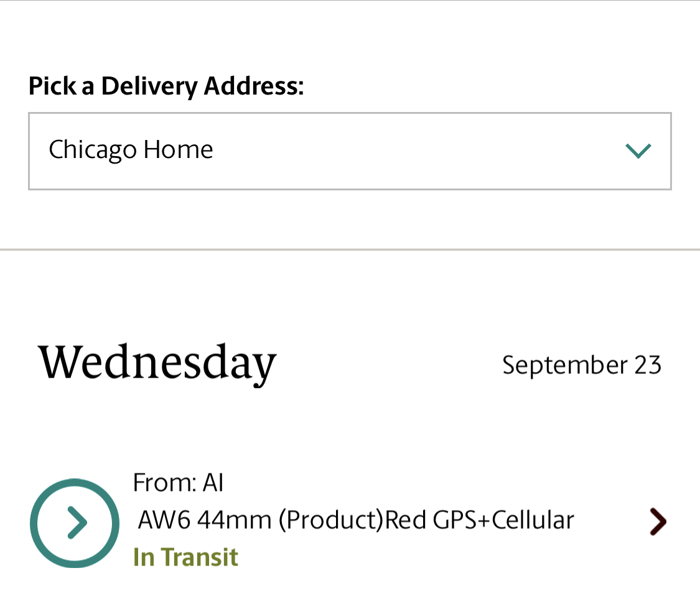Expand the Chicago Home delivery address dropdown
Image resolution: width=700 pixels, height=596 pixels.
pos(350,151)
